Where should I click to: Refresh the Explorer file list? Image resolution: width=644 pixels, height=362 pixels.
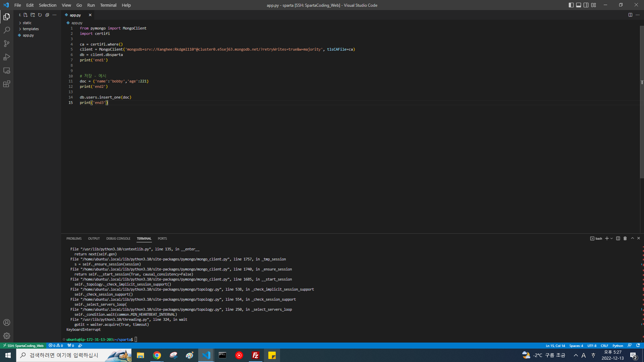[40, 15]
